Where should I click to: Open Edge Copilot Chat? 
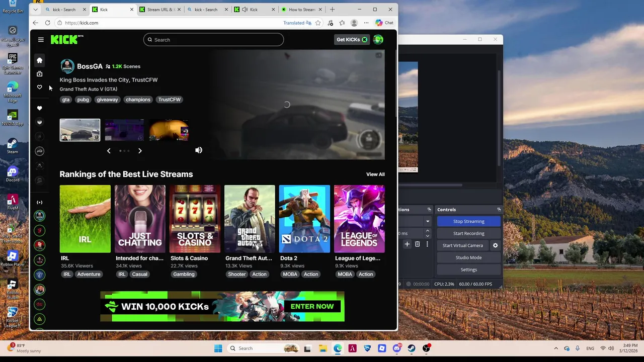click(x=384, y=23)
